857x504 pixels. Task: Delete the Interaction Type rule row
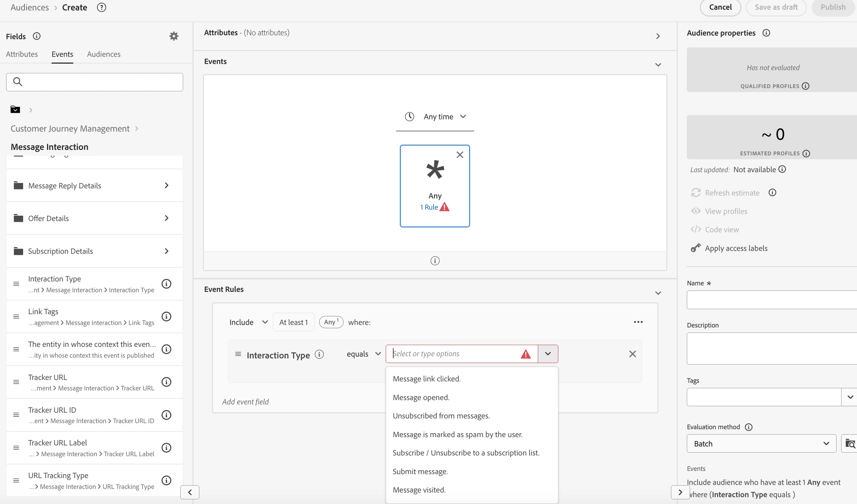click(632, 354)
